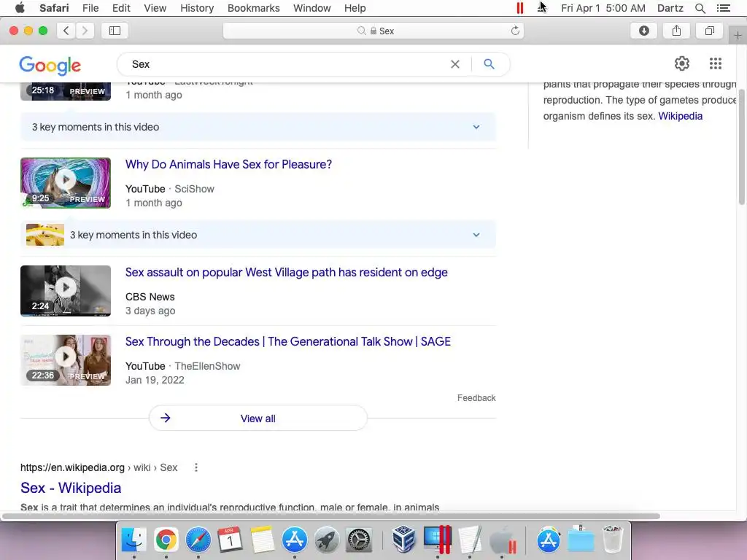Open "Sex Through the Decades" SAGE video link

[x=287, y=341]
